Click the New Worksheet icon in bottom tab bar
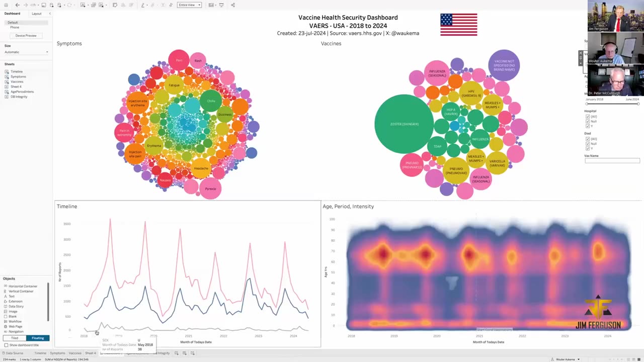 177,353
